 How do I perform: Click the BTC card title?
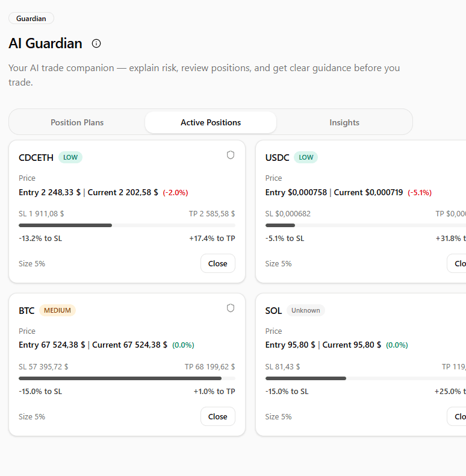pos(26,310)
